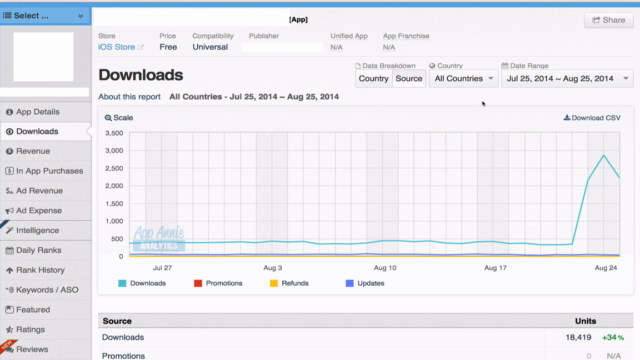The height and width of the screenshot is (360, 640).
Task: Download the CSV export
Action: pos(592,118)
